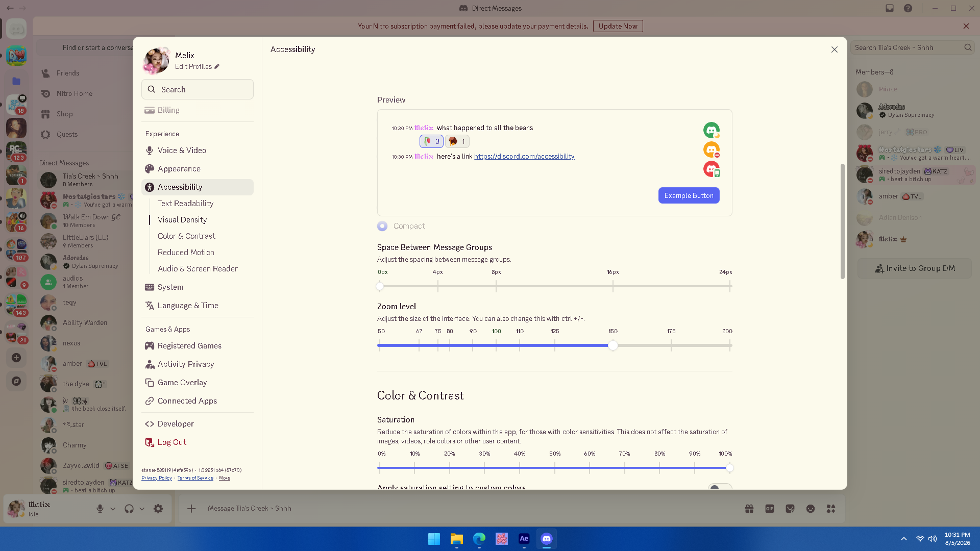This screenshot has height=551, width=980.
Task: Click the Edit Profiles pencil icon
Action: pos(217,67)
